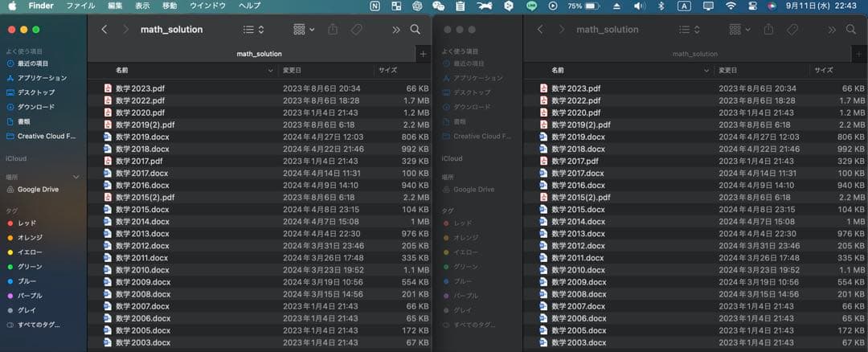868x352 pixels.
Task: Expand the toolbar overflow chevrons in the left window
Action: pyautogui.click(x=395, y=30)
